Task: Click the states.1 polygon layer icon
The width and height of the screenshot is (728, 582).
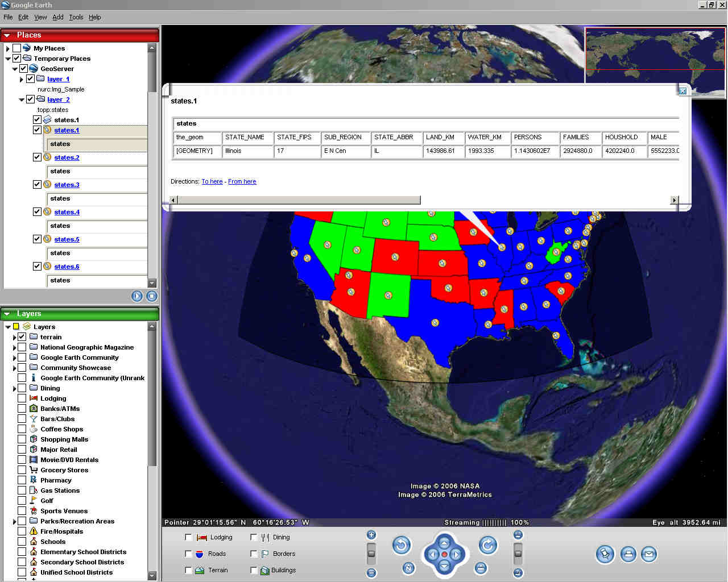Action: point(47,119)
